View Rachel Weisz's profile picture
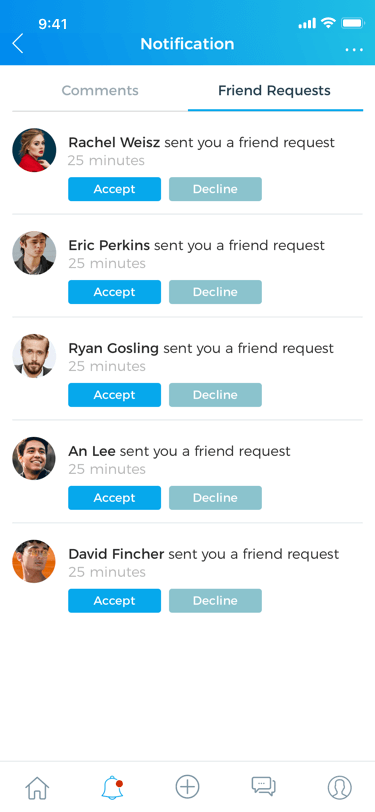This screenshot has height=812, width=375. pyautogui.click(x=34, y=150)
